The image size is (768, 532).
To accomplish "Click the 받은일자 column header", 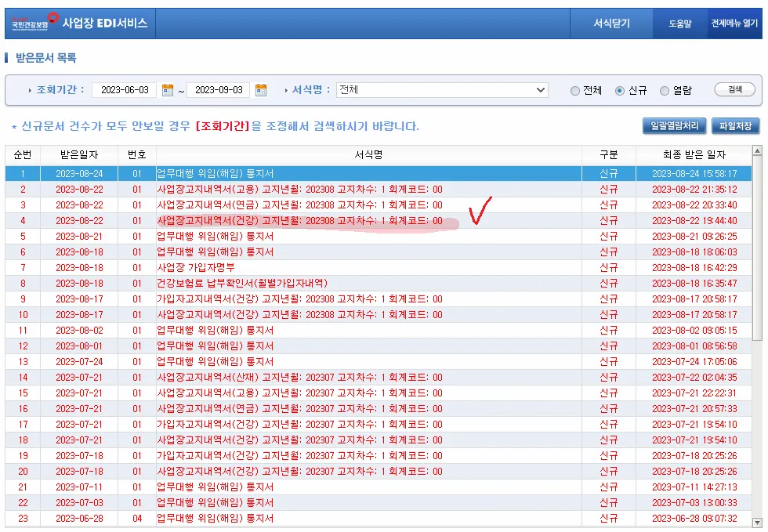I will (x=79, y=155).
